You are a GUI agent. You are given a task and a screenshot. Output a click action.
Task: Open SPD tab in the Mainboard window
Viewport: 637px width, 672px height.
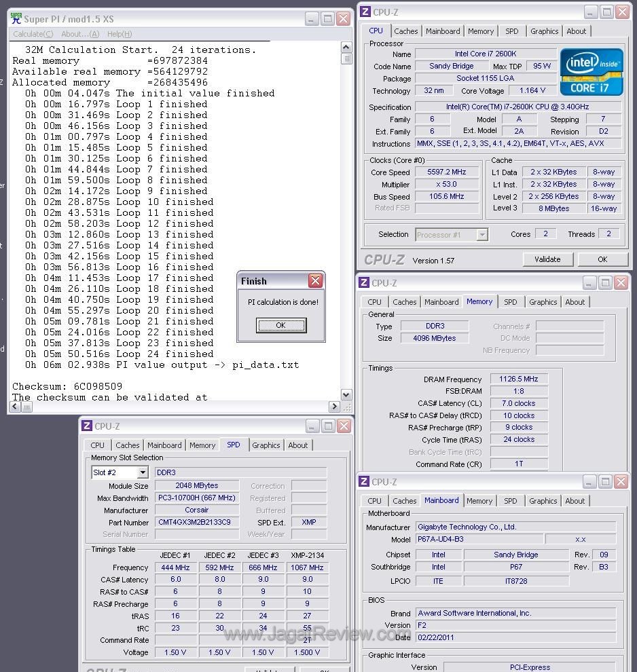pyautogui.click(x=511, y=501)
